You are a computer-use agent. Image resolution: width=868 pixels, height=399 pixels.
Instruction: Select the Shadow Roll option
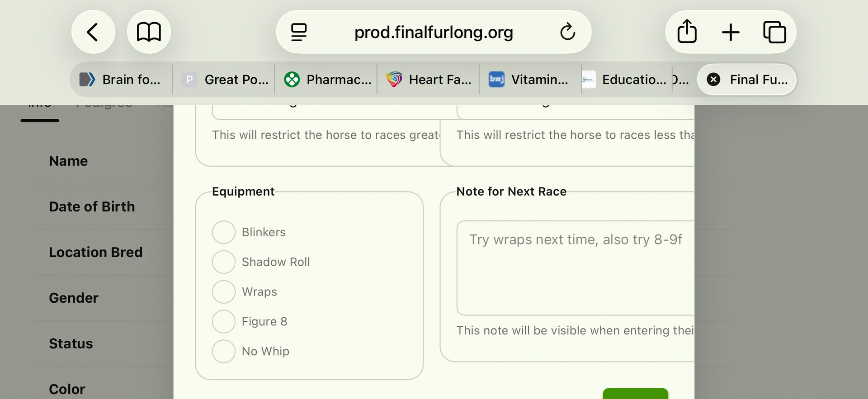click(224, 262)
